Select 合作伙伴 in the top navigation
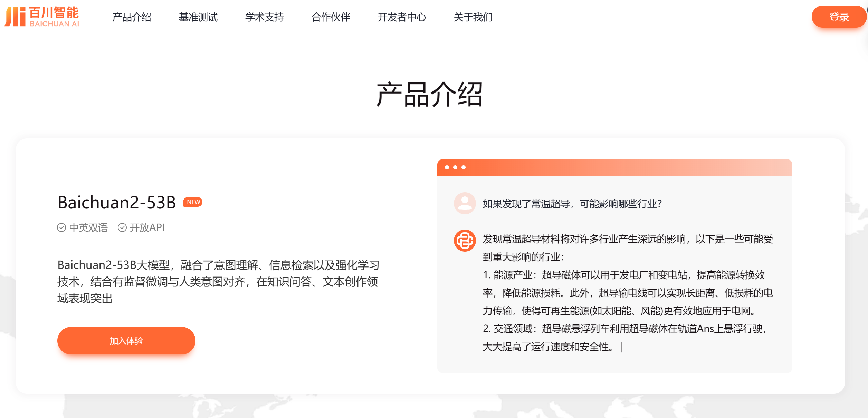This screenshot has height=418, width=868. (x=331, y=17)
